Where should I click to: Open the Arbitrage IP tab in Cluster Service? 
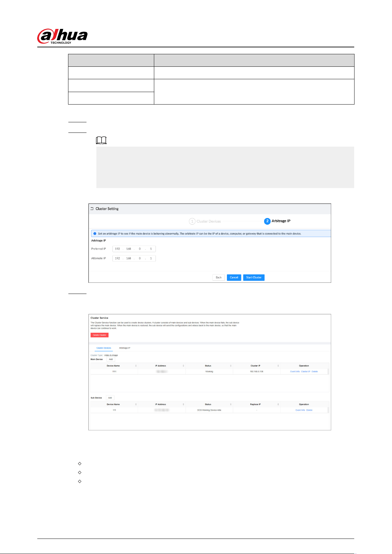[125, 348]
